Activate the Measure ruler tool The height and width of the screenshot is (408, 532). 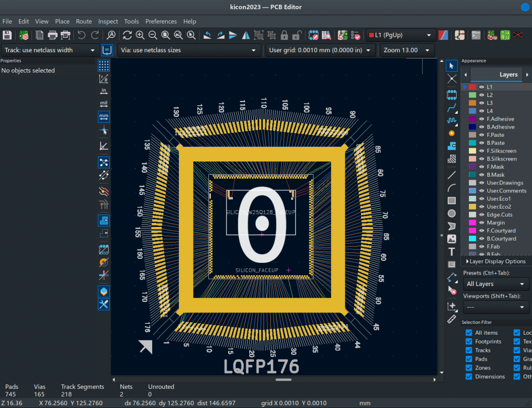451,319
